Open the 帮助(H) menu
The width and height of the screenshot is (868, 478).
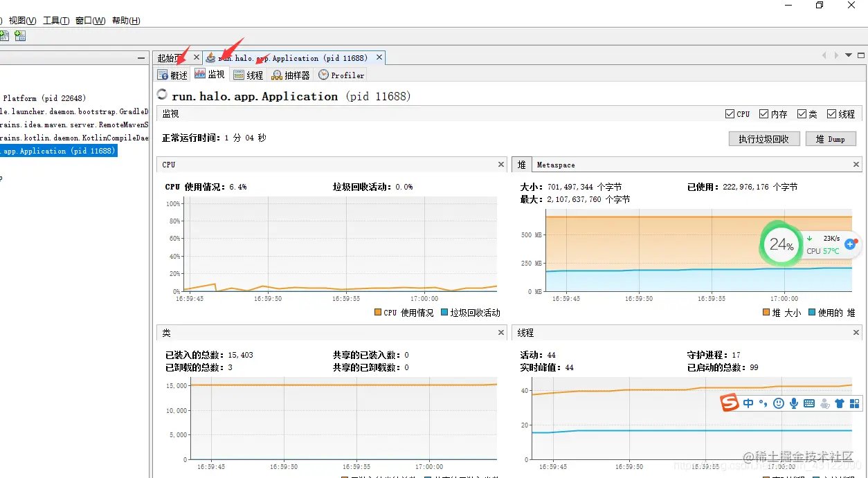click(125, 21)
